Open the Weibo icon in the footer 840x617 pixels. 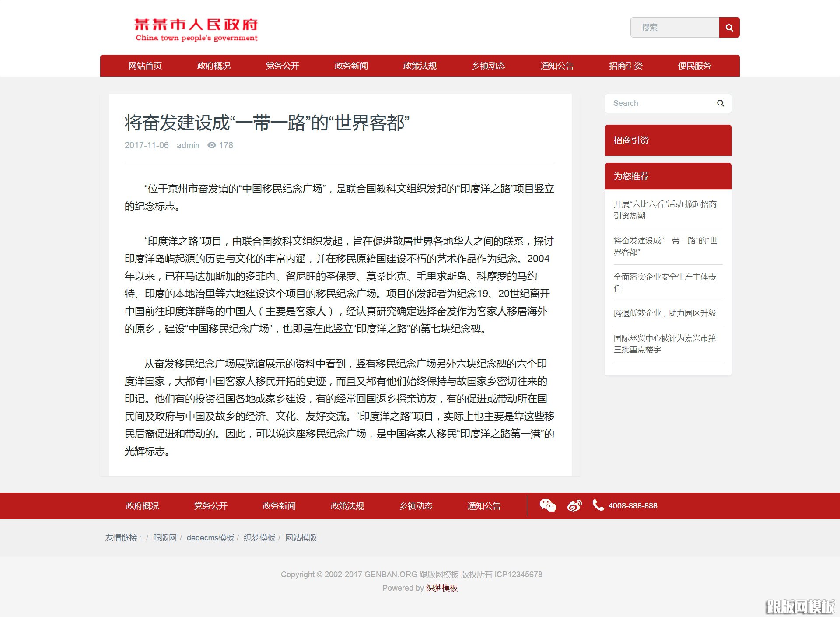[574, 506]
